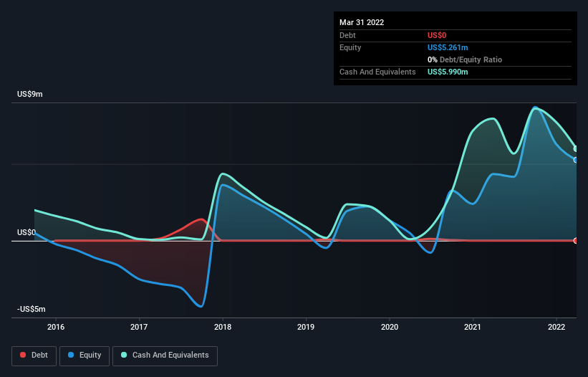588x377 pixels.
Task: Click the Debt label in tooltip
Action: (347, 35)
